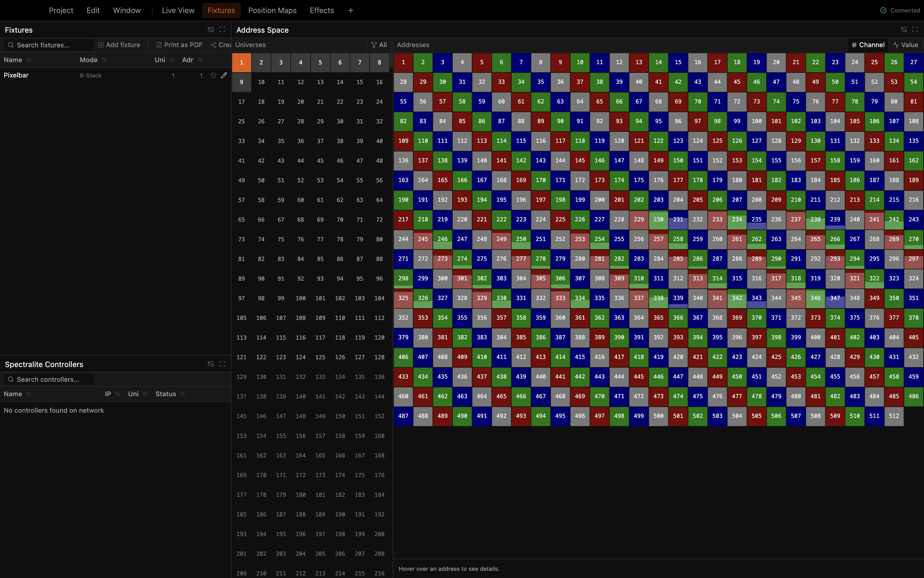Viewport: 924px width, 578px height.
Task: Sort controllers by Status
Action: [x=170, y=394]
